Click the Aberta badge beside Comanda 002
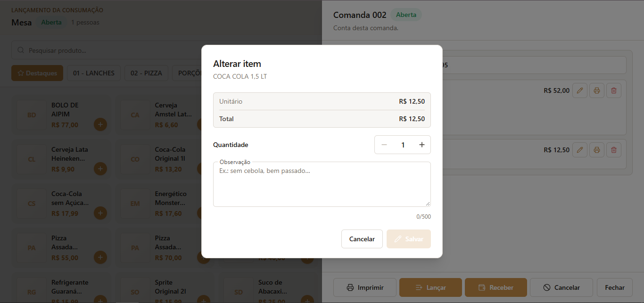Viewport: 644px width, 303px height. point(406,15)
